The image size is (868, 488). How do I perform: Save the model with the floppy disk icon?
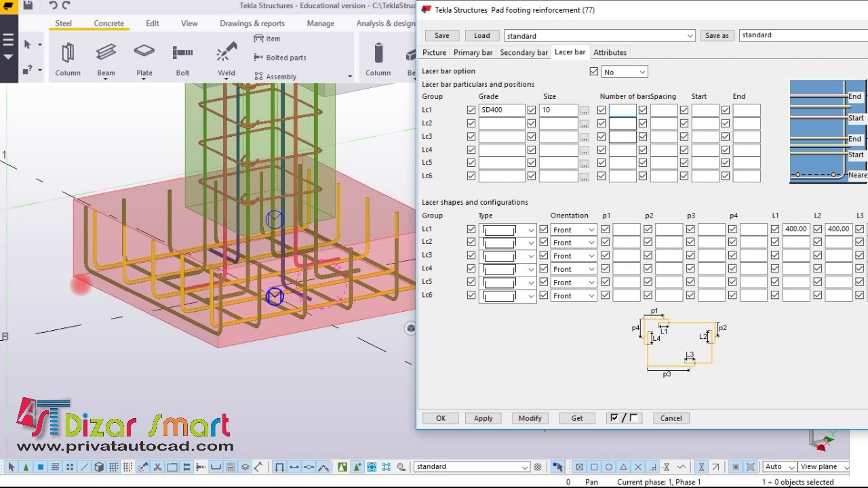tap(28, 5)
